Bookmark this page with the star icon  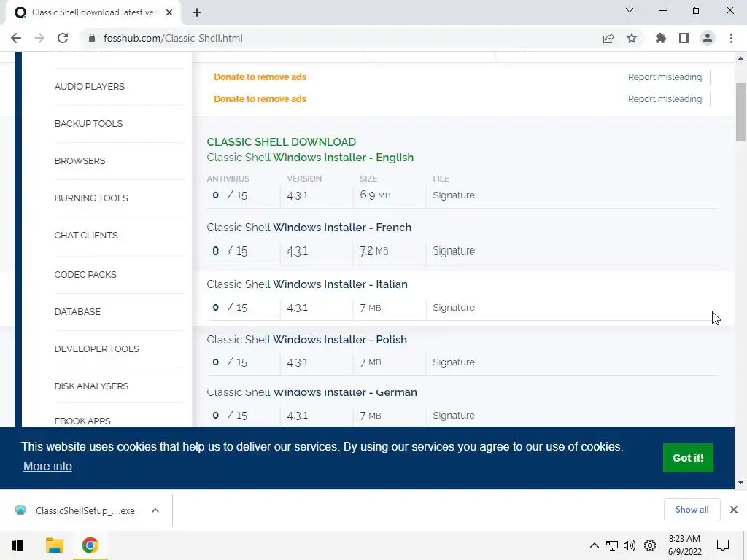tap(632, 38)
